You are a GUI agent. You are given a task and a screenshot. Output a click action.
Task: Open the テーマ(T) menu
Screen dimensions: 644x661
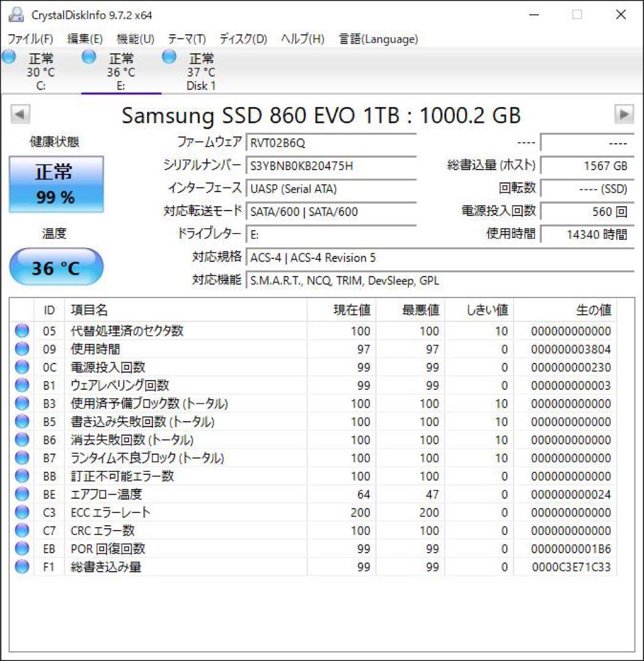click(x=187, y=39)
